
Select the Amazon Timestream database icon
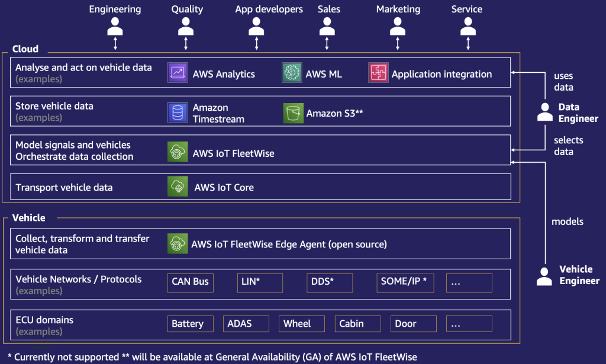pyautogui.click(x=177, y=112)
